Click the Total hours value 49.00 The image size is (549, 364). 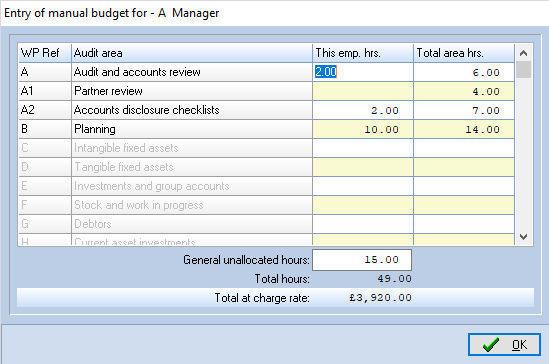[394, 279]
